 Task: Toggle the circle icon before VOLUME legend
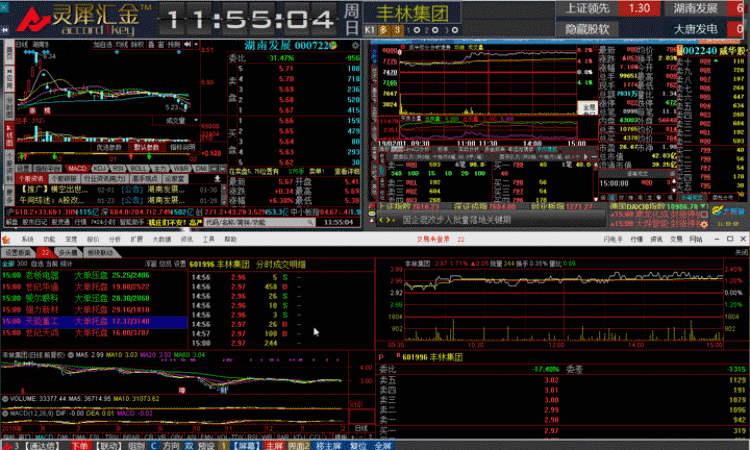(5, 398)
